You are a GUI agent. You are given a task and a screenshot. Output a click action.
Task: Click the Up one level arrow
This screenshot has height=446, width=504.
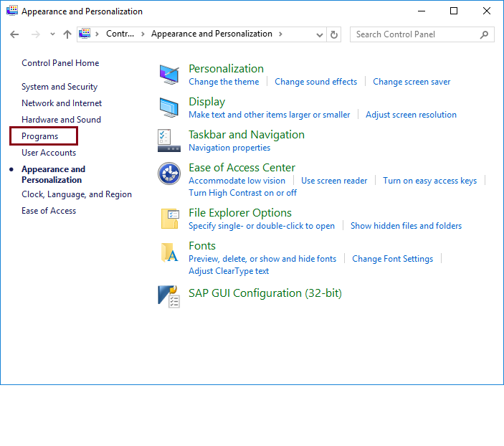[x=67, y=34]
